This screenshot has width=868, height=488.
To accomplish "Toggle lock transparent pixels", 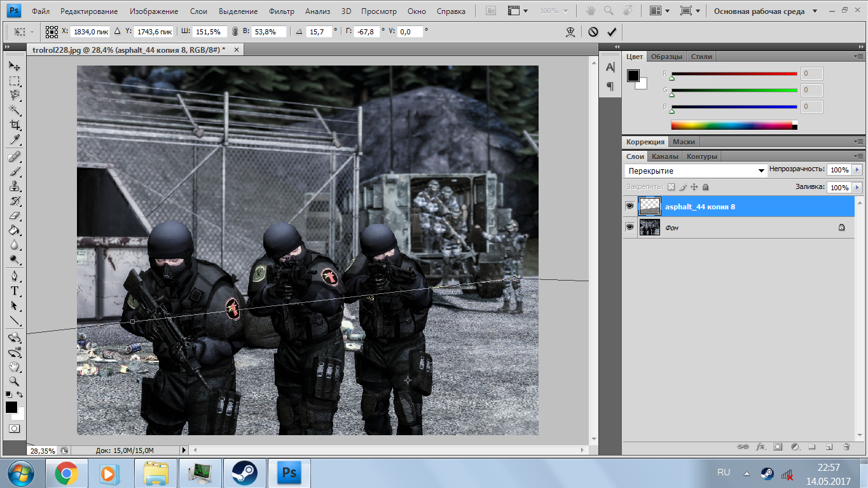I will point(671,187).
